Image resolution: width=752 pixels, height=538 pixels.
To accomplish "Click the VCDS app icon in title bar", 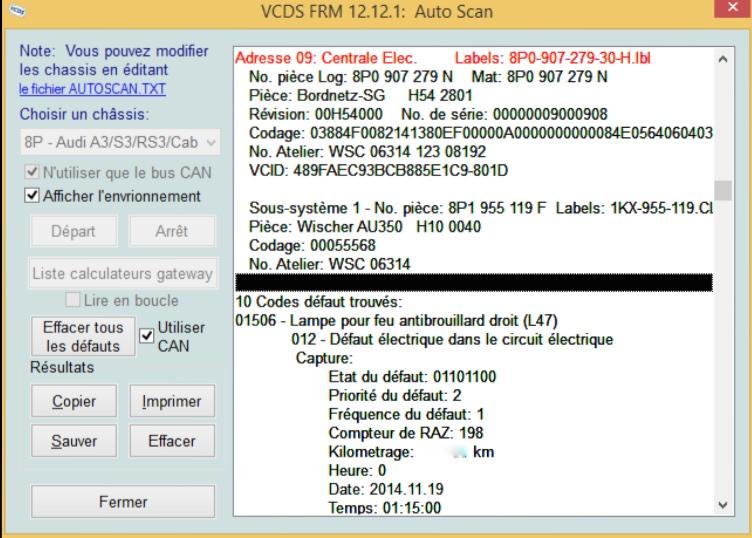I will point(17,10).
